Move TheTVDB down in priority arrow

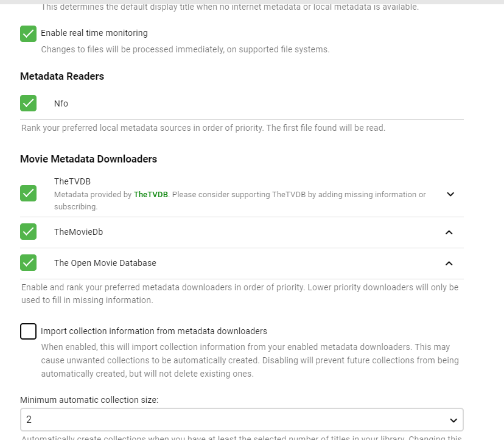pyautogui.click(x=450, y=194)
